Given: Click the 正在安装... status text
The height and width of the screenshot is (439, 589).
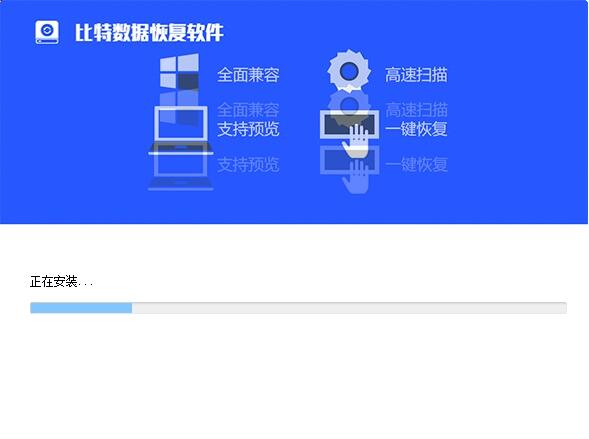Looking at the screenshot, I should click(61, 281).
